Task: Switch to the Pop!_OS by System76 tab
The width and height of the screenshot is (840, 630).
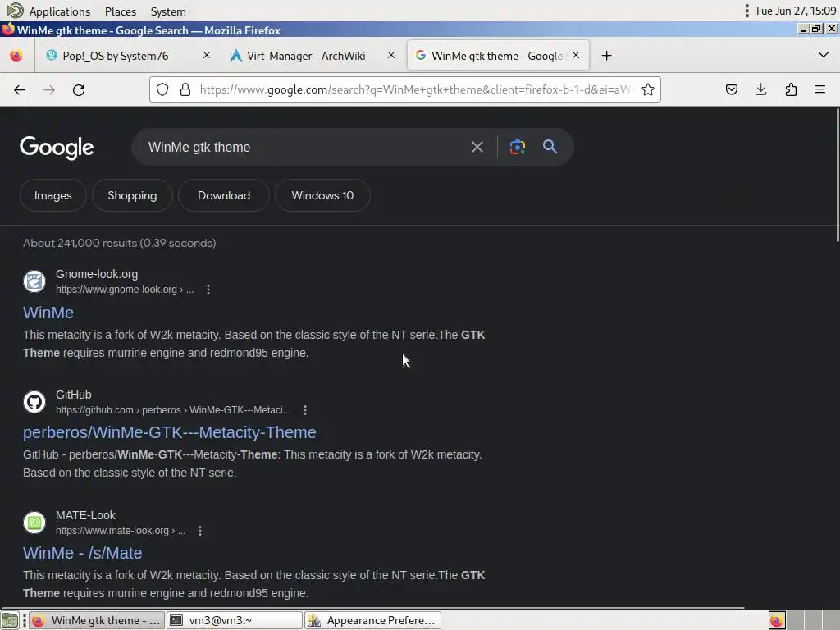Action: (x=127, y=56)
